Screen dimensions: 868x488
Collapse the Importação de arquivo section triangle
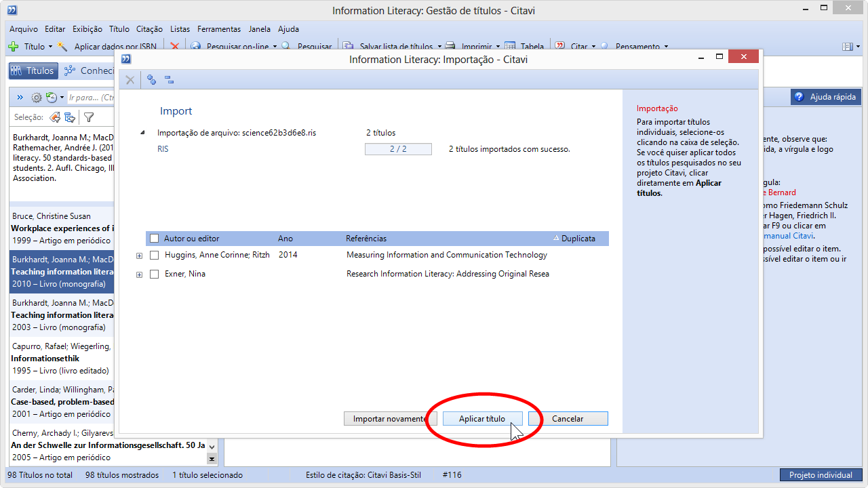click(142, 133)
